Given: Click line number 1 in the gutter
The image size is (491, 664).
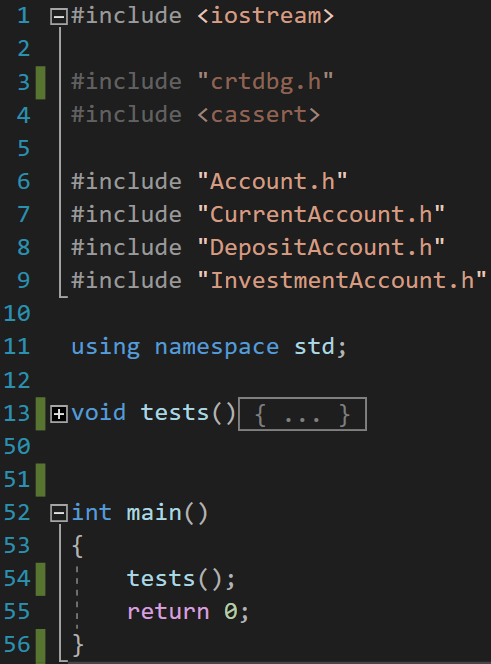Looking at the screenshot, I should (23, 16).
